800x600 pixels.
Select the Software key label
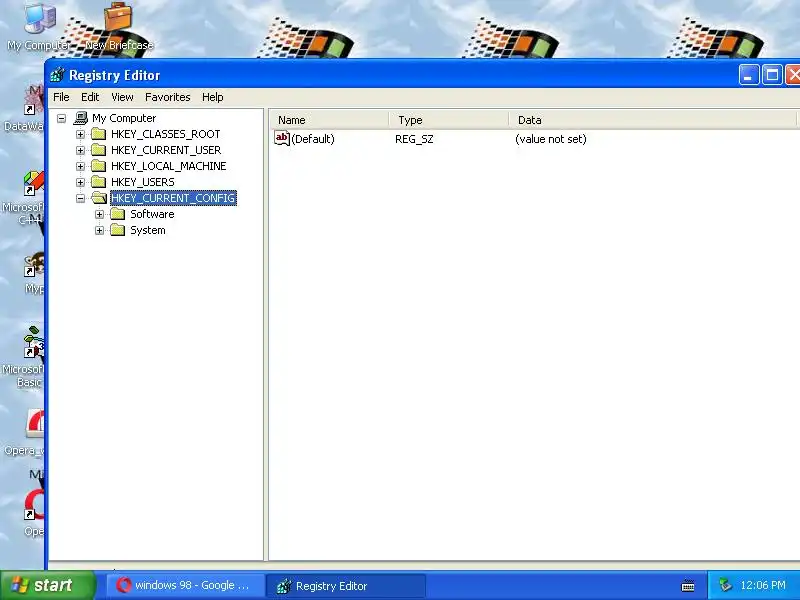coord(152,214)
